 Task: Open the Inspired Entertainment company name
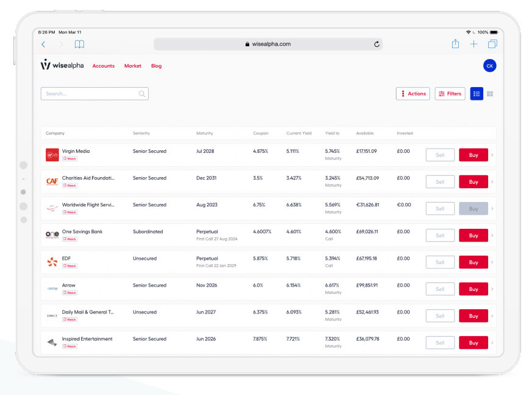coord(87,339)
